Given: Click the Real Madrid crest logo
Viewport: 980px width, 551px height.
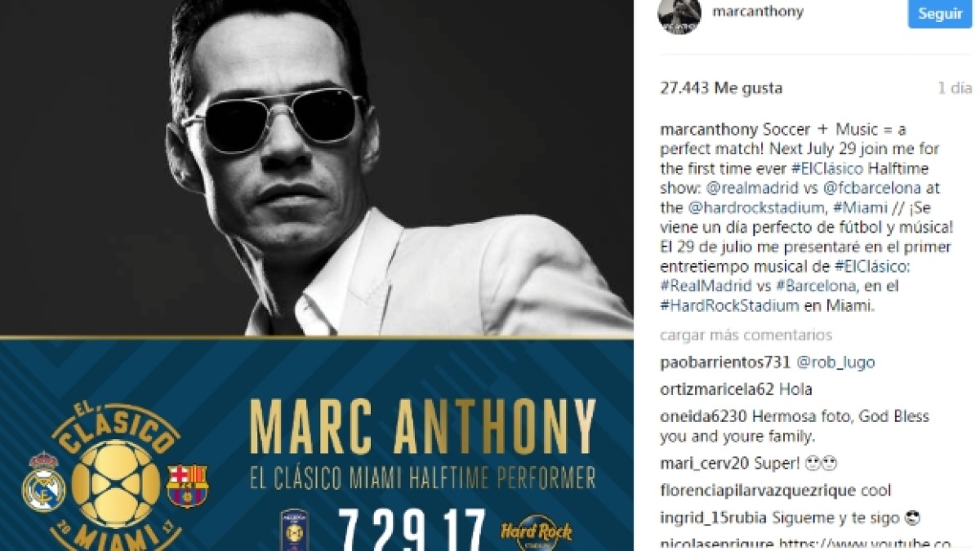Looking at the screenshot, I should pos(43,482).
